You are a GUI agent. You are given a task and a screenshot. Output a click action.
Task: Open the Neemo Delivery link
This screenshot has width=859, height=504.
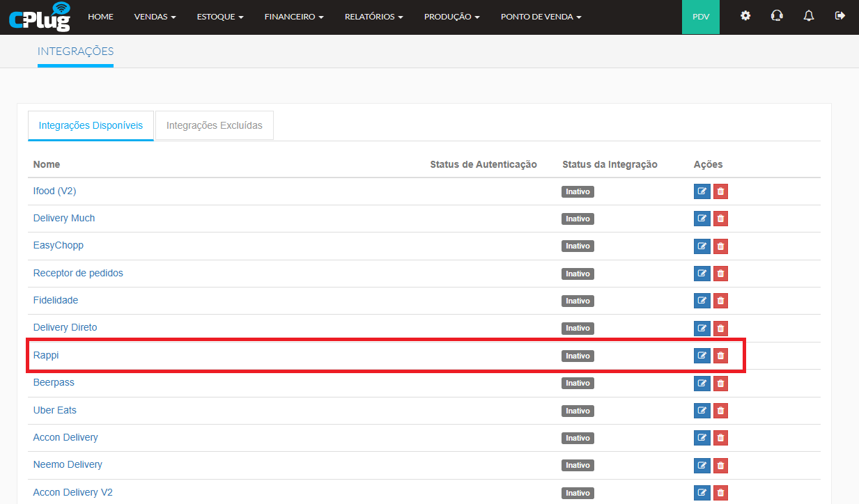68,464
